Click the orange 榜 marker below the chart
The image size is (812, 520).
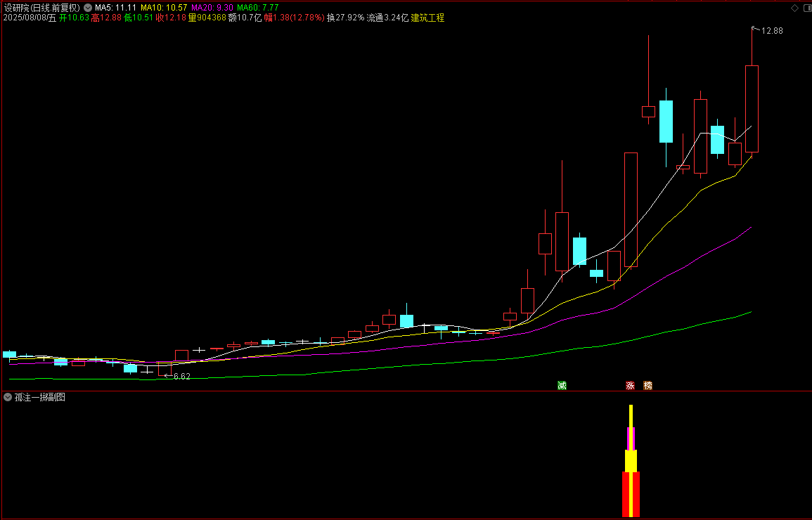pos(647,386)
